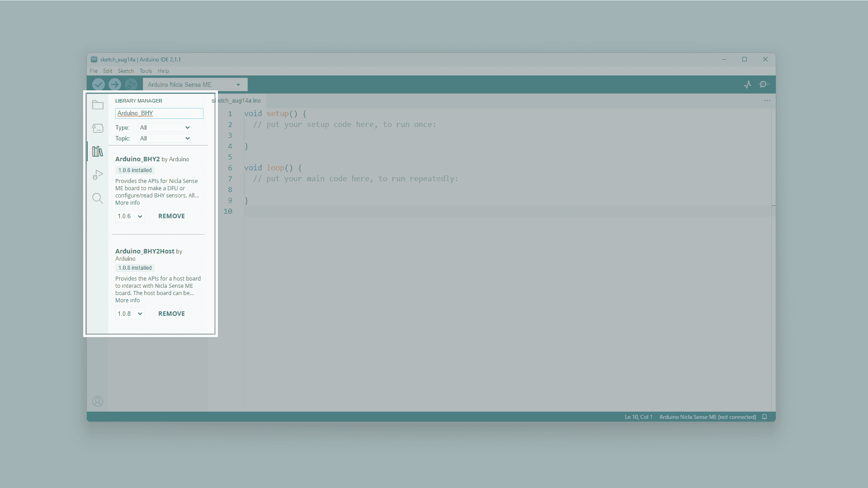Viewport: 868px width, 488px height.
Task: Click the Upload arrow button
Action: [x=115, y=84]
